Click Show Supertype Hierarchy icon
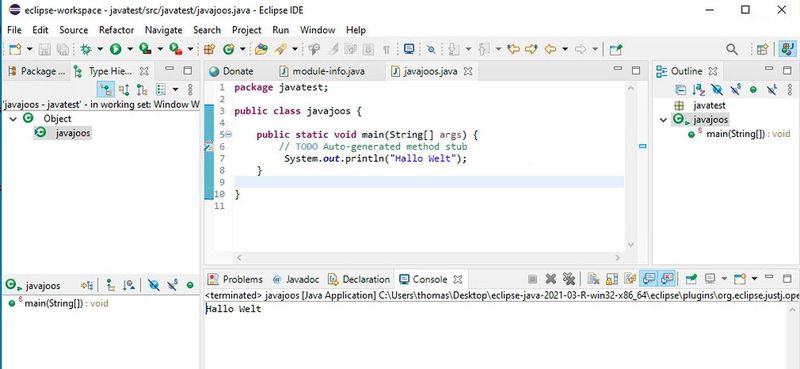The height and width of the screenshot is (369, 800). pyautogui.click(x=124, y=90)
